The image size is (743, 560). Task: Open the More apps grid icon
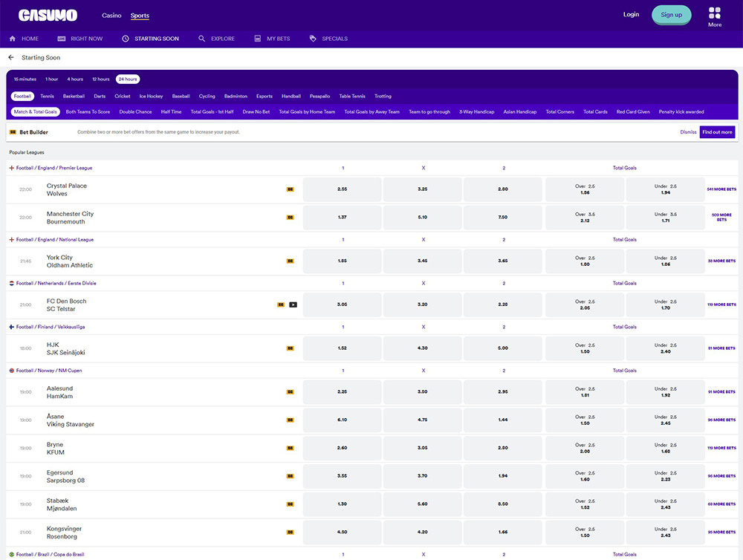(x=715, y=13)
